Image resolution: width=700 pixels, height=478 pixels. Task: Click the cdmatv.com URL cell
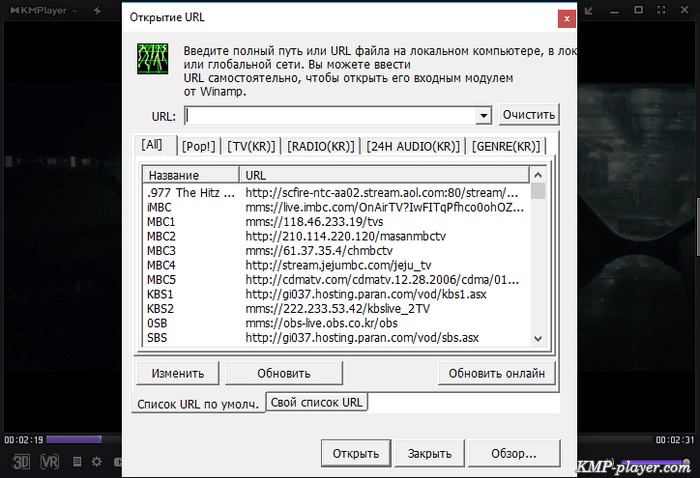pos(382,280)
